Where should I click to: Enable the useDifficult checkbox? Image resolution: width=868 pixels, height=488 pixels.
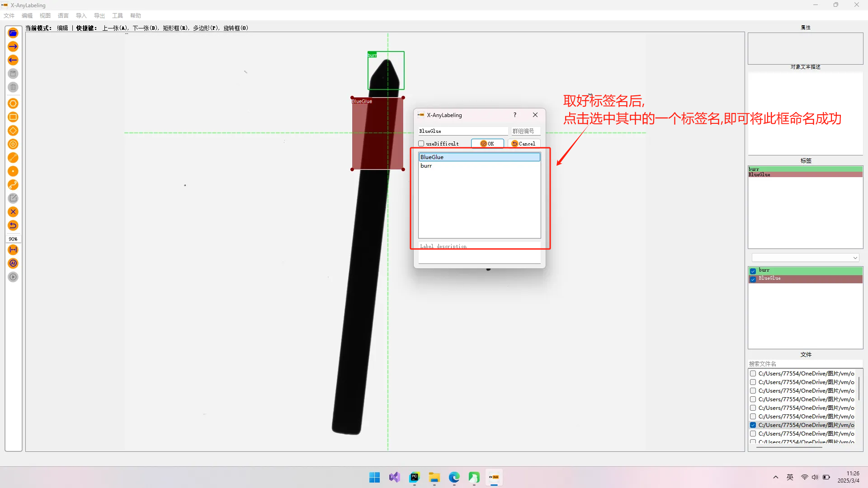[421, 144]
